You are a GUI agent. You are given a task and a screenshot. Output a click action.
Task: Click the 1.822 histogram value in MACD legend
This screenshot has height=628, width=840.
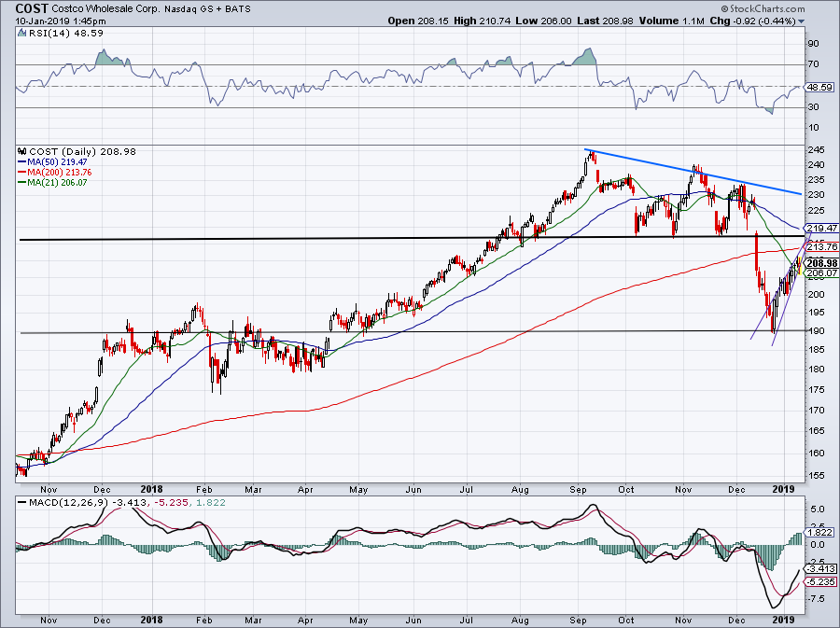[211, 502]
